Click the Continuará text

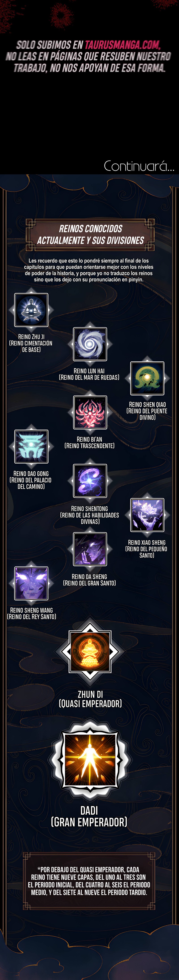coord(139,166)
